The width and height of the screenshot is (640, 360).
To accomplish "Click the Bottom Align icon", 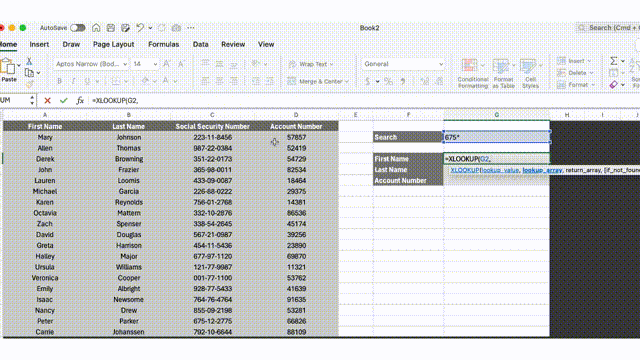I will [x=234, y=64].
